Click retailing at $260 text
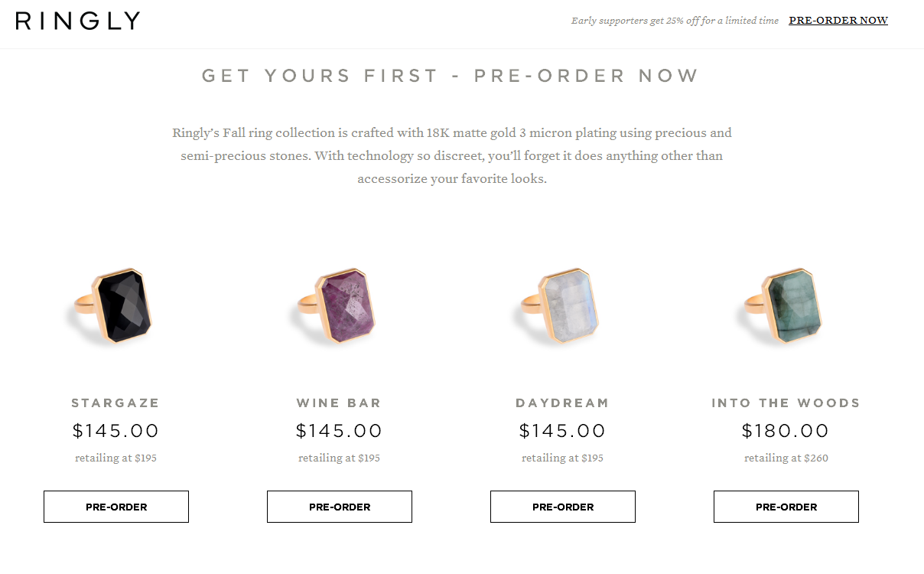Image resolution: width=924 pixels, height=574 pixels. (x=786, y=458)
